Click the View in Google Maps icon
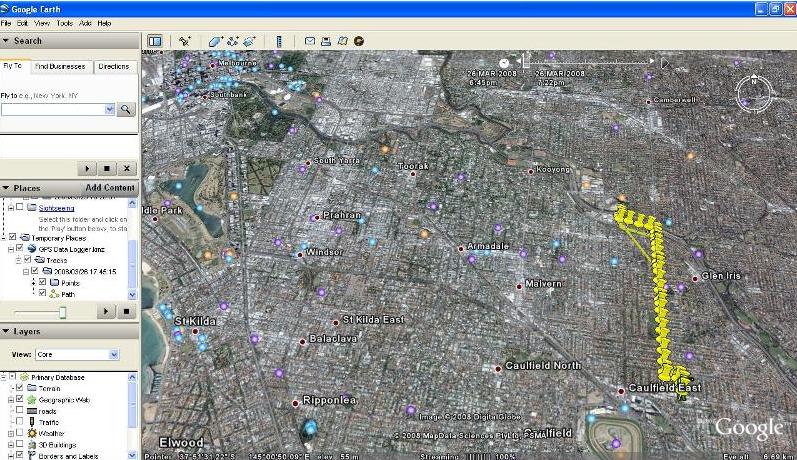This screenshot has height=460, width=797. click(342, 41)
